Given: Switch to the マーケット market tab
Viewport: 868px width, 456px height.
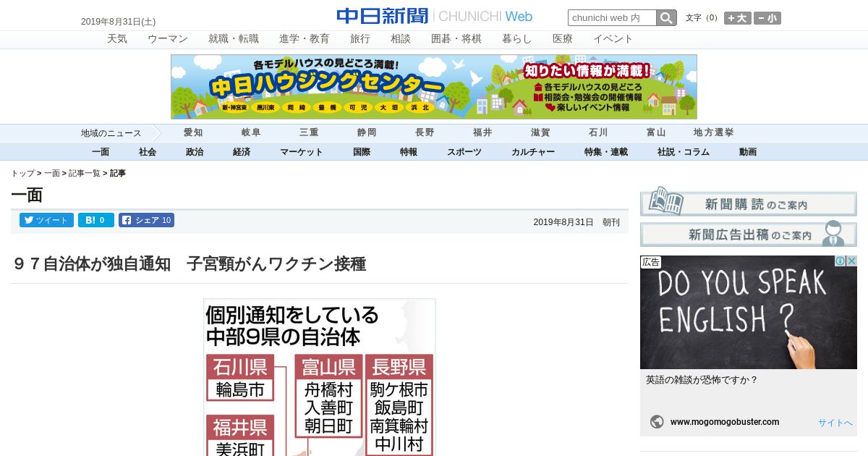Looking at the screenshot, I should point(302,152).
